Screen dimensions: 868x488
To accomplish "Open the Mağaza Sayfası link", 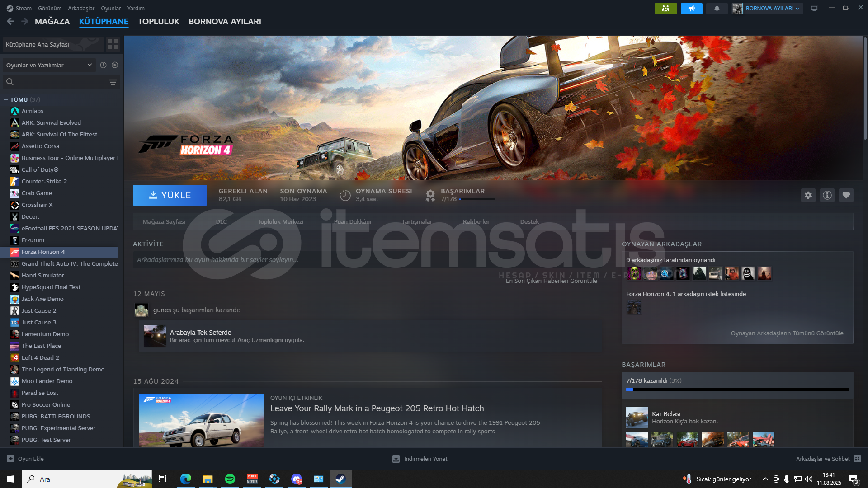I will pyautogui.click(x=164, y=222).
